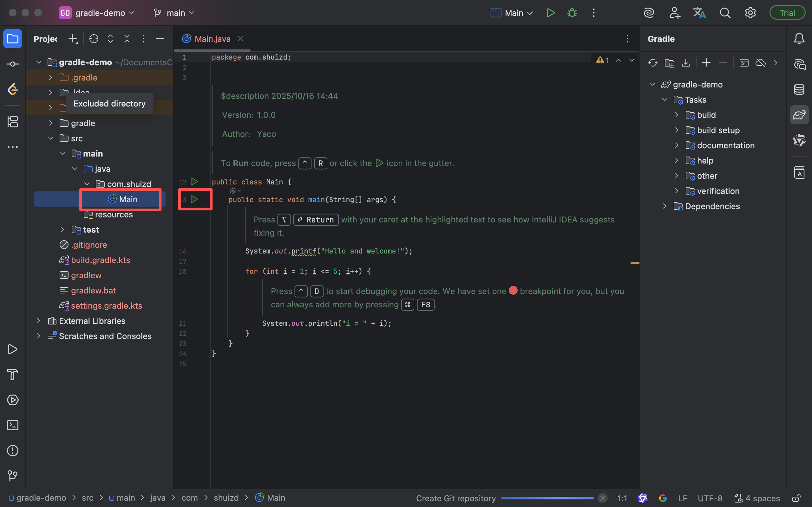
Task: Open build.gradle.kts file in project tree
Action: pos(100,260)
